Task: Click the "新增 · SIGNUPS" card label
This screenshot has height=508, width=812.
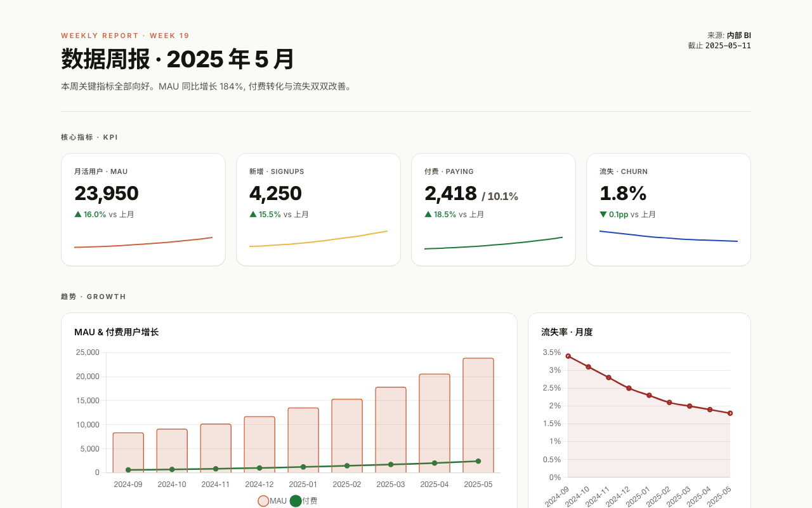Action: (x=277, y=171)
